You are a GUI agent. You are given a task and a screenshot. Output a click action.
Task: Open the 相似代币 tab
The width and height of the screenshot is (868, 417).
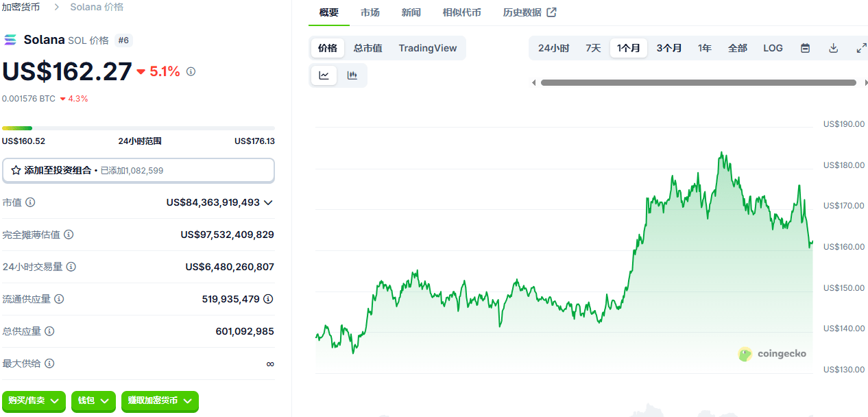click(461, 12)
